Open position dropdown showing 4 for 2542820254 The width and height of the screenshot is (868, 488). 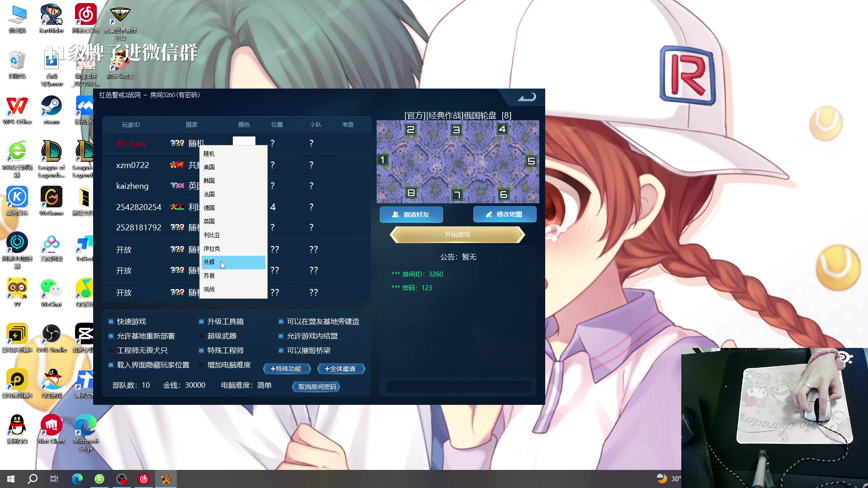[x=273, y=207]
